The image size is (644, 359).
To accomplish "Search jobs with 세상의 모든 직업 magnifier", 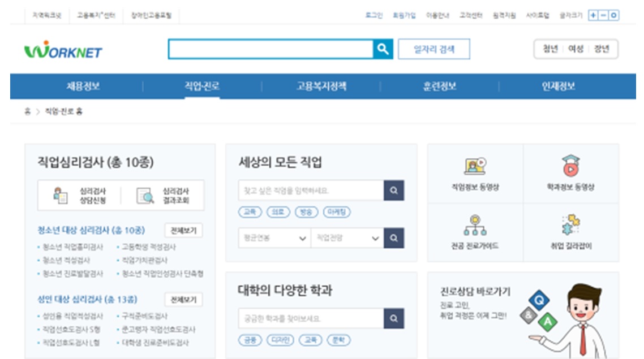I will [393, 191].
